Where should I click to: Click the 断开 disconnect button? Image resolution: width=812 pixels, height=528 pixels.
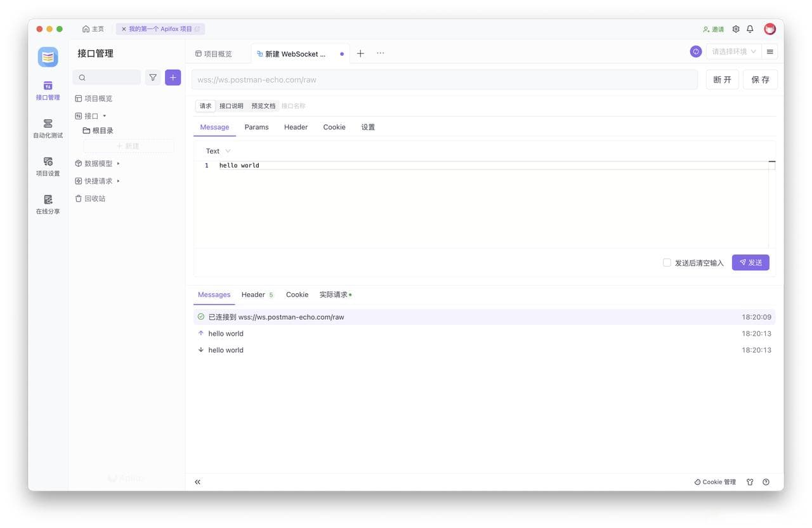click(x=723, y=79)
